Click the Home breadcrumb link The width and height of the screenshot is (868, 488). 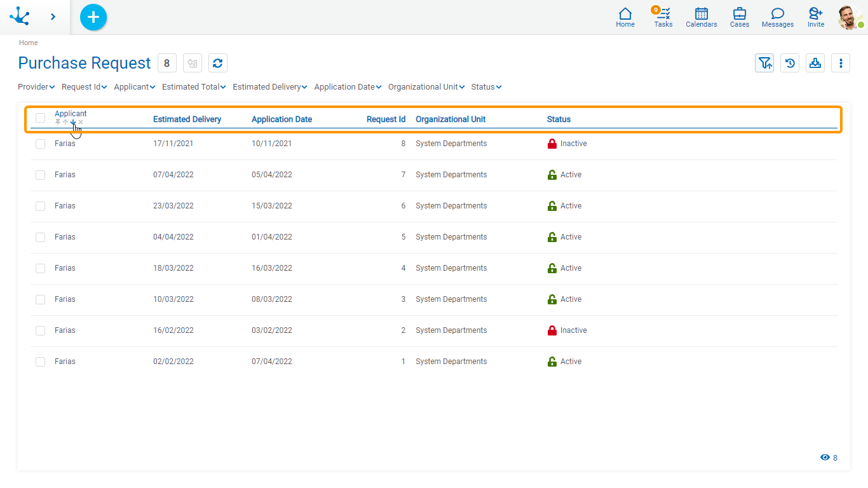point(29,43)
